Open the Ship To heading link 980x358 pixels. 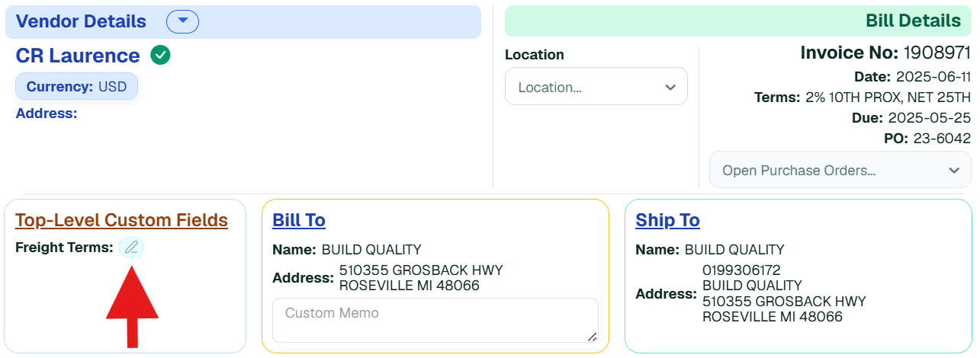coord(667,220)
